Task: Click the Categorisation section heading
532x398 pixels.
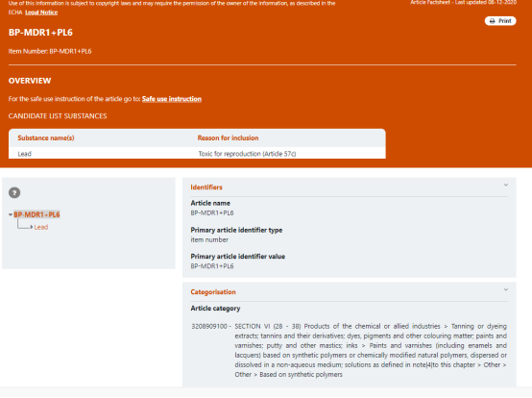Action: pyautogui.click(x=213, y=292)
